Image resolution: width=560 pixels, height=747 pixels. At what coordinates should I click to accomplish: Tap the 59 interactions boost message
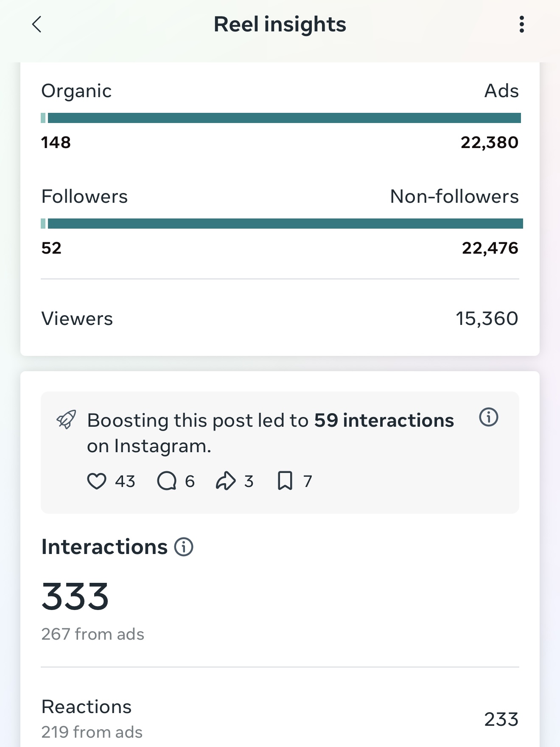[x=270, y=433]
